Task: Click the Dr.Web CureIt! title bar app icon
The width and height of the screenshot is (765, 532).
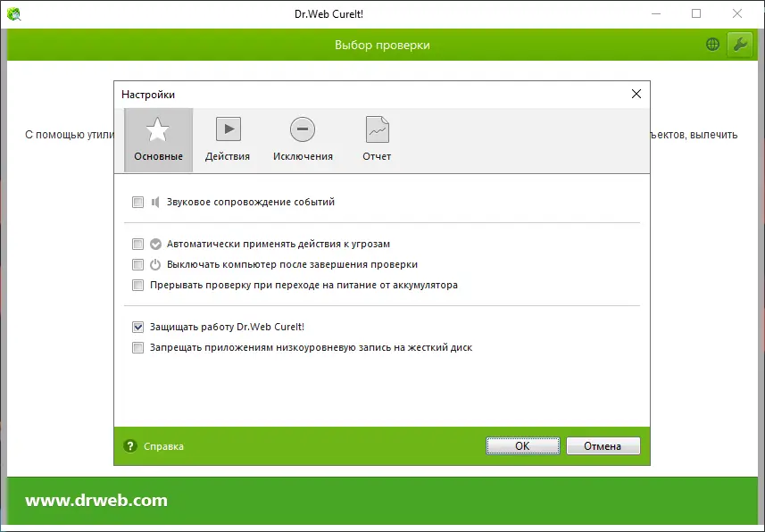Action: pos(14,14)
